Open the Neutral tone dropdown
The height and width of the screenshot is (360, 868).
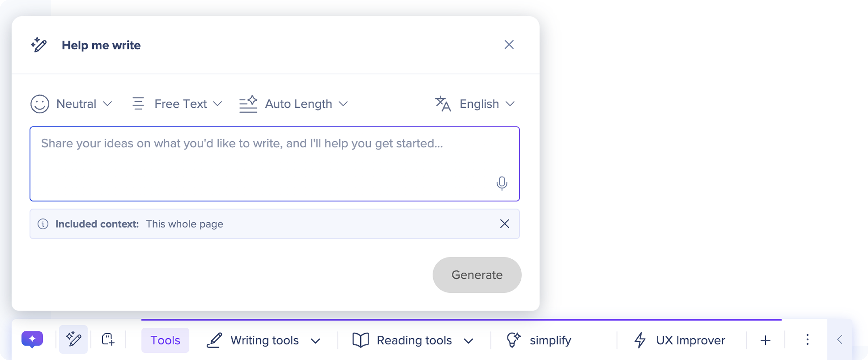point(71,104)
